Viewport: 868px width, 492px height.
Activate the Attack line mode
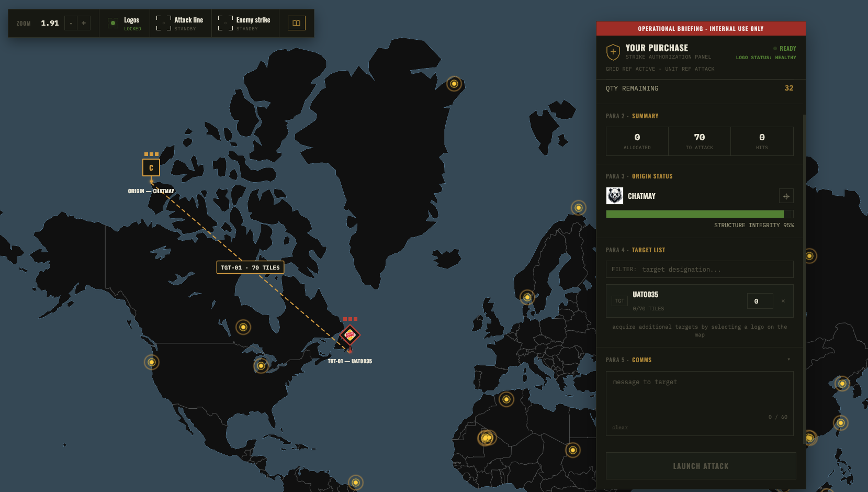181,23
